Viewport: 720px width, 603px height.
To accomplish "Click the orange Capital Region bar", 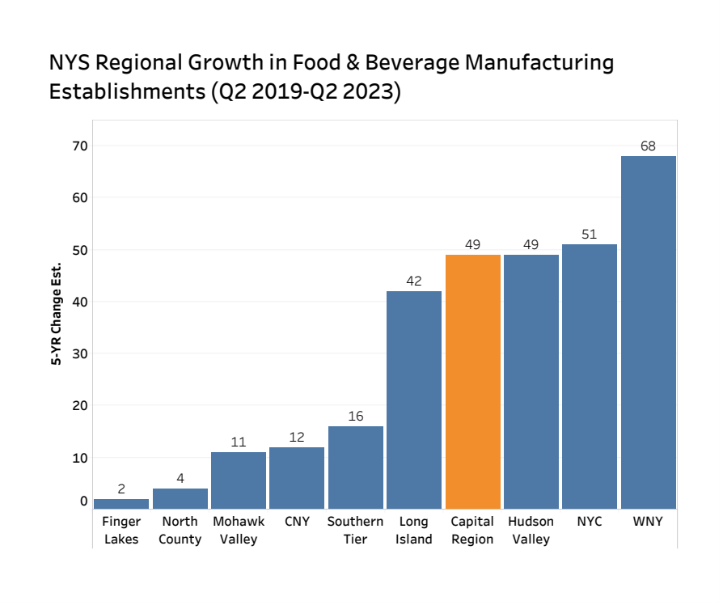I will [472, 381].
